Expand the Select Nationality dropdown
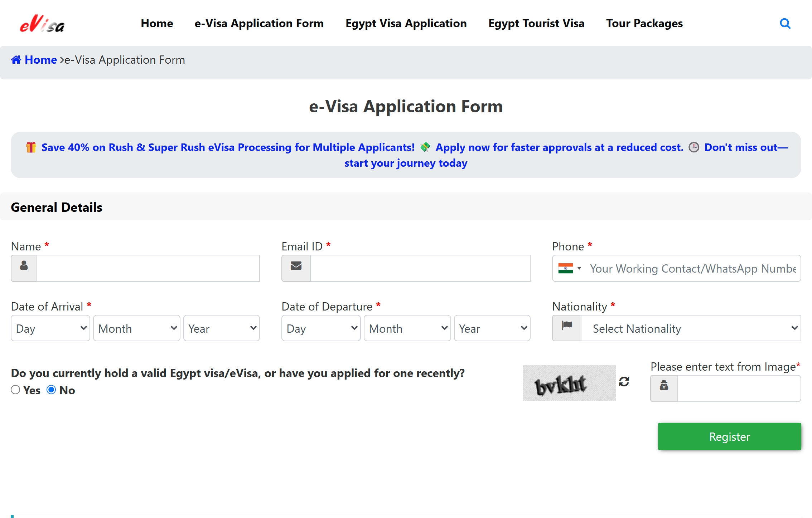 tap(691, 328)
